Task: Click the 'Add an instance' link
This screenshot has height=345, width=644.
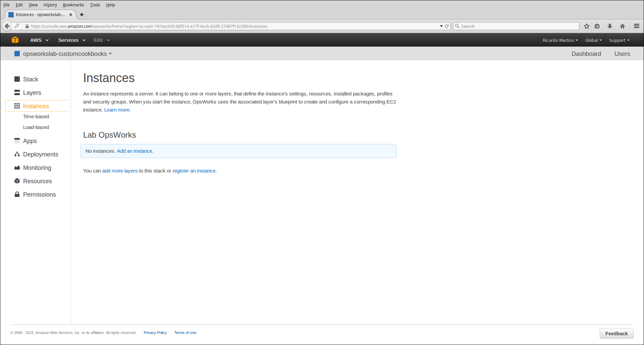Action: pyautogui.click(x=135, y=151)
